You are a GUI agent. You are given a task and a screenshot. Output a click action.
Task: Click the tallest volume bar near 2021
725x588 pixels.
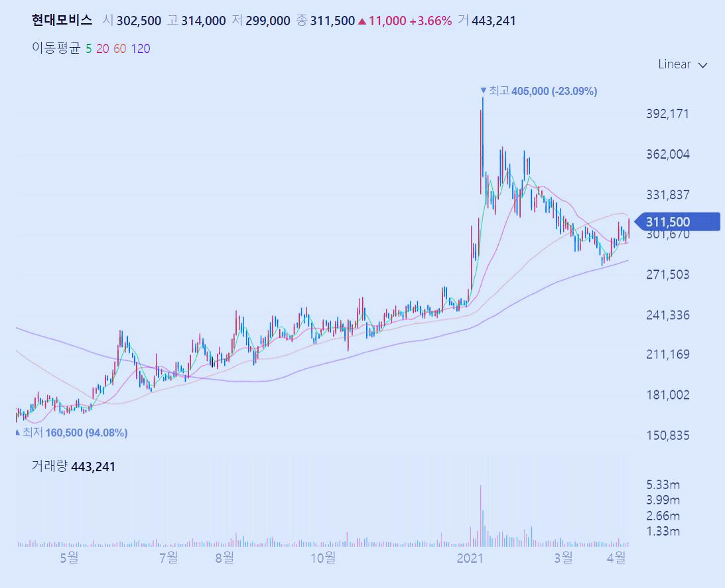(480, 516)
